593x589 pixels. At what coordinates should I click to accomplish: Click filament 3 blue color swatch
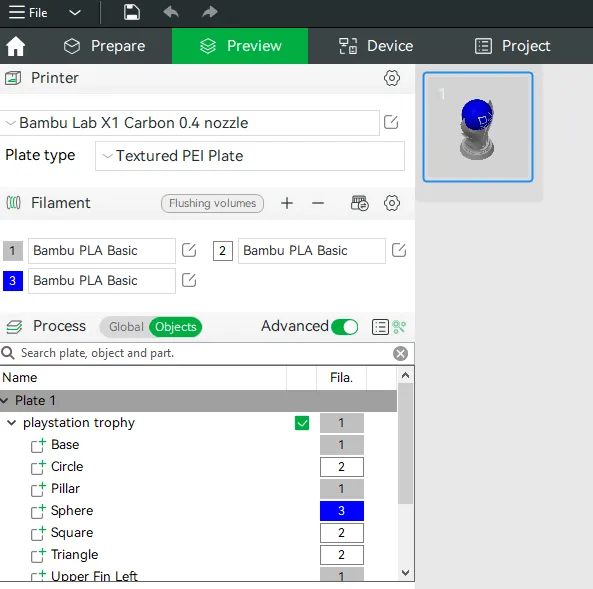click(13, 281)
